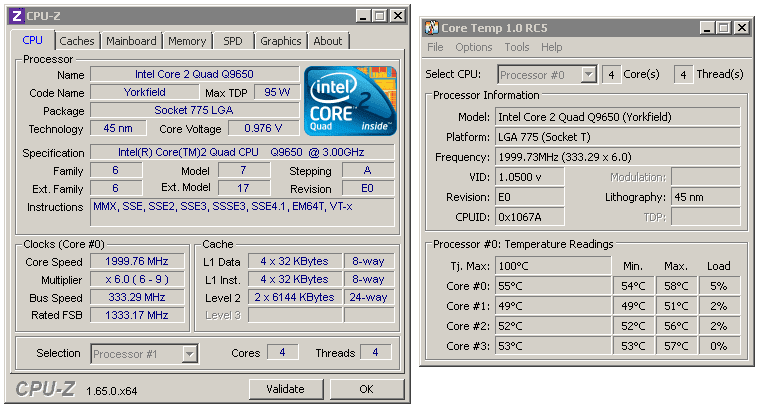The image size is (762, 410).
Task: Click the Code Name value 'Yorkfield'
Action: (145, 92)
